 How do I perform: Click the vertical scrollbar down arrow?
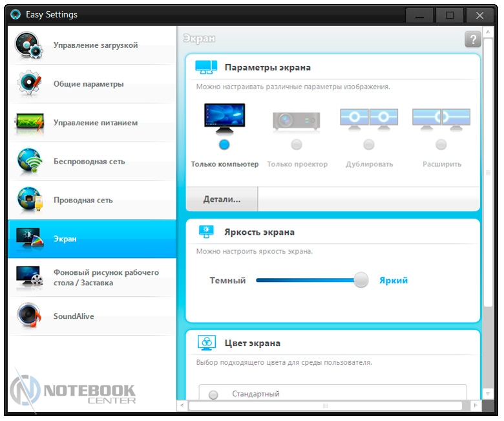click(488, 393)
